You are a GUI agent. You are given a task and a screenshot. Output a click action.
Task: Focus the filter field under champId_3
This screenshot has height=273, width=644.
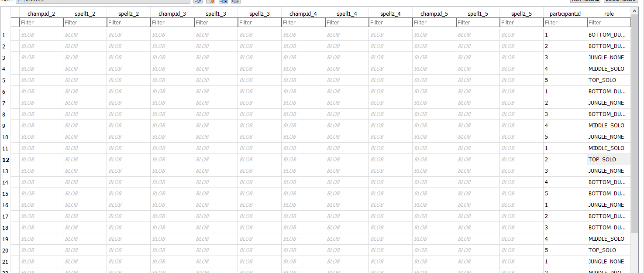coord(172,22)
